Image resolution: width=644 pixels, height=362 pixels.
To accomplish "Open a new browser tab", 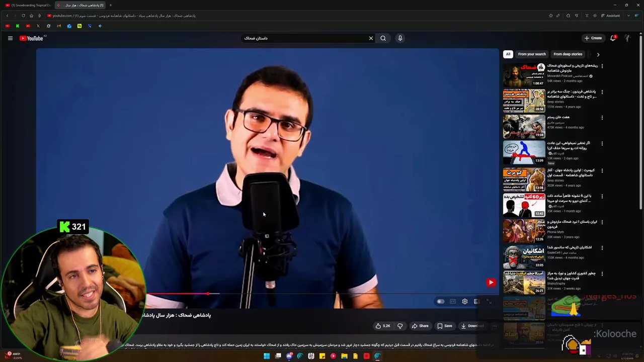I will pyautogui.click(x=111, y=5).
